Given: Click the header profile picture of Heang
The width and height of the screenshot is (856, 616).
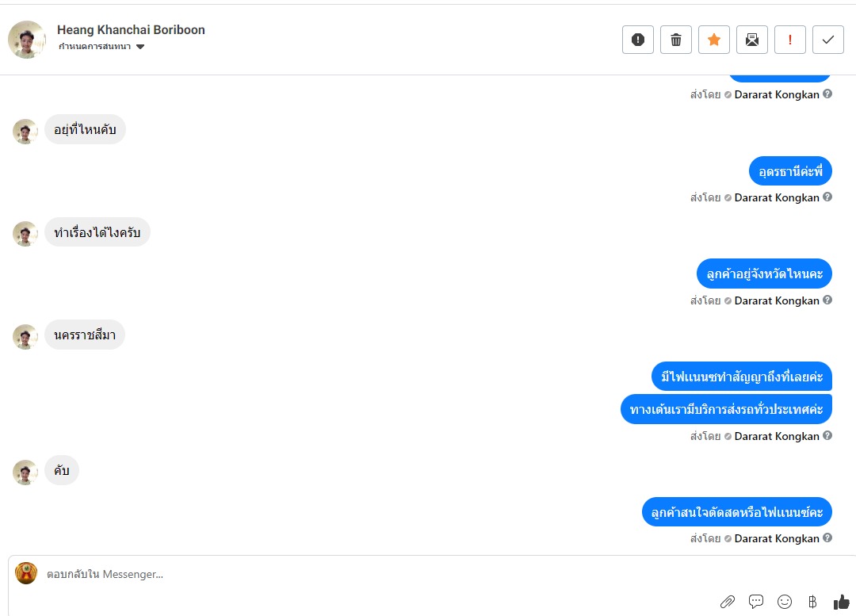Looking at the screenshot, I should coord(27,40).
